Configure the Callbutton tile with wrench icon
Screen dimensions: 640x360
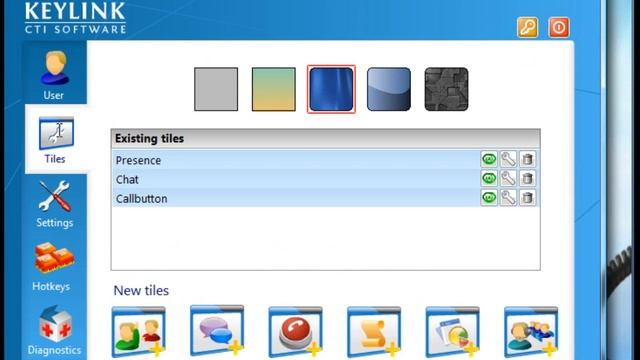(x=508, y=198)
